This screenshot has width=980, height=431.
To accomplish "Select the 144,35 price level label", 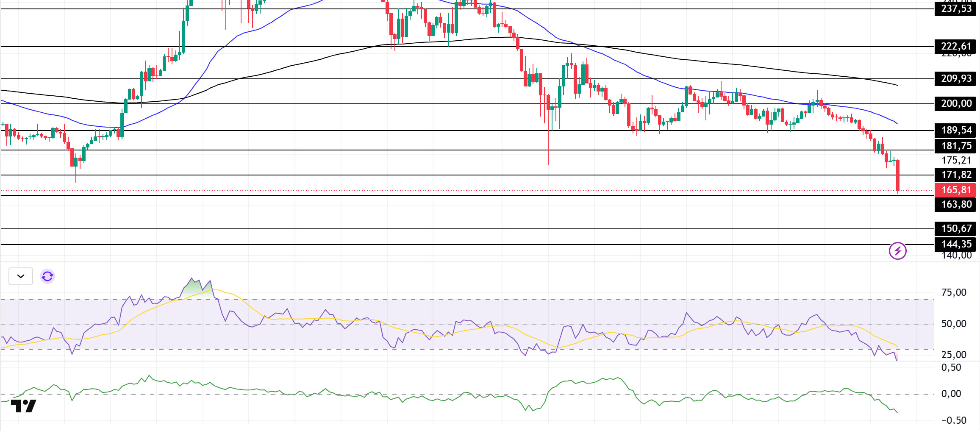I will [956, 245].
